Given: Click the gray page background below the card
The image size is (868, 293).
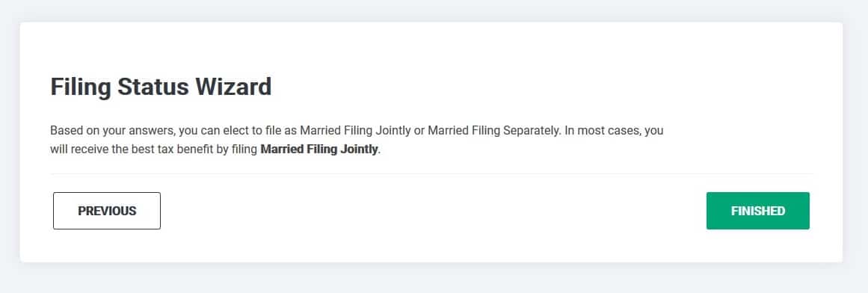Looking at the screenshot, I should (432, 278).
